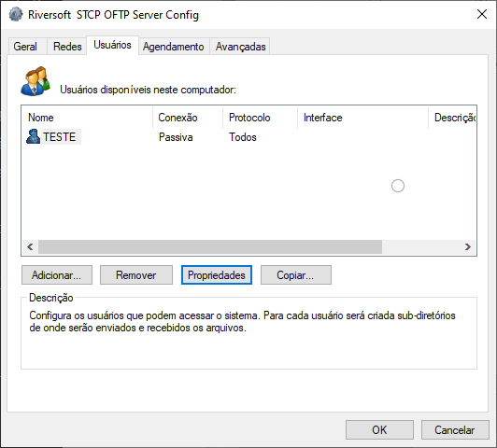Select the Usuários tab

tap(112, 46)
